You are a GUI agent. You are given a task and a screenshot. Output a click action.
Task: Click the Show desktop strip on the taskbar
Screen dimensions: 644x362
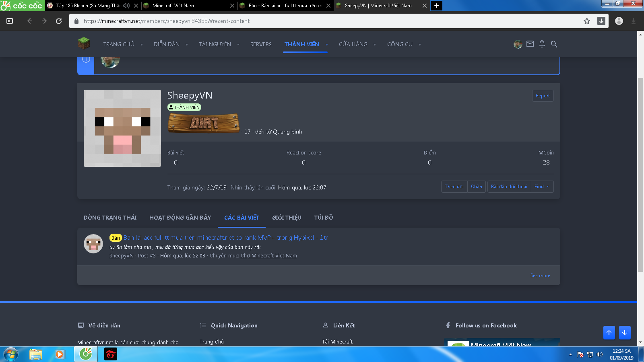point(641,354)
